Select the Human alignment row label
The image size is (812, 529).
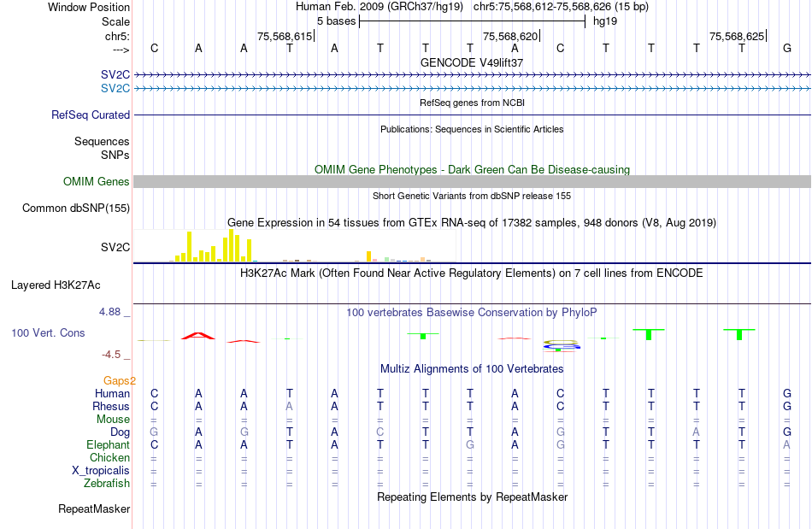[x=112, y=394]
